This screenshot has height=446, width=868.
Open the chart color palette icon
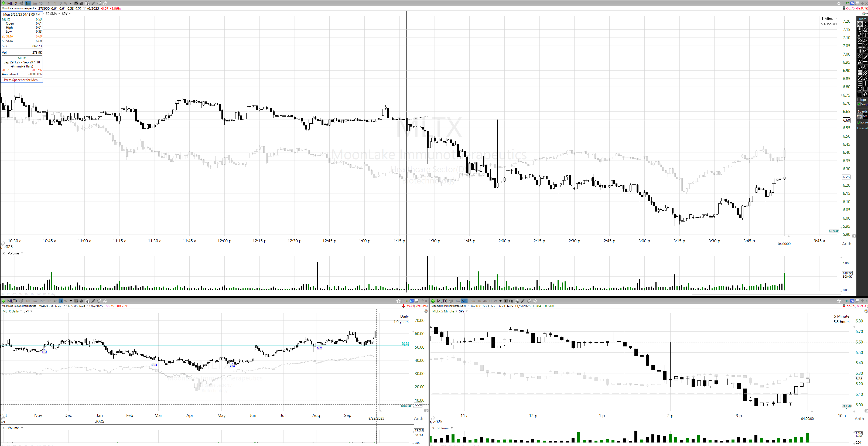click(x=863, y=13)
